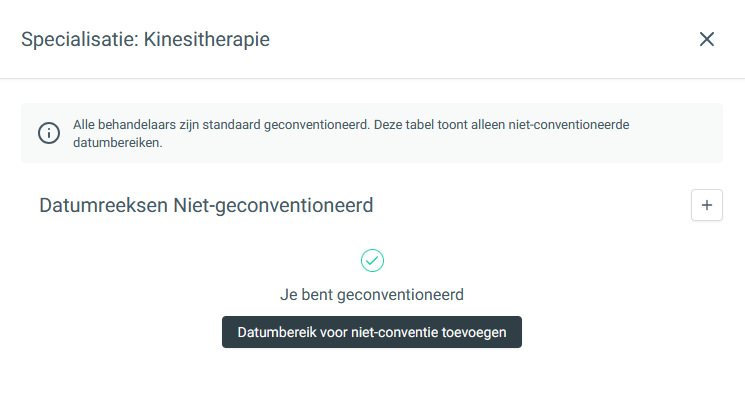Click the 'Datumreeksen Niet-geconventioneerd' heading
The width and height of the screenshot is (745, 403).
pyautogui.click(x=206, y=206)
